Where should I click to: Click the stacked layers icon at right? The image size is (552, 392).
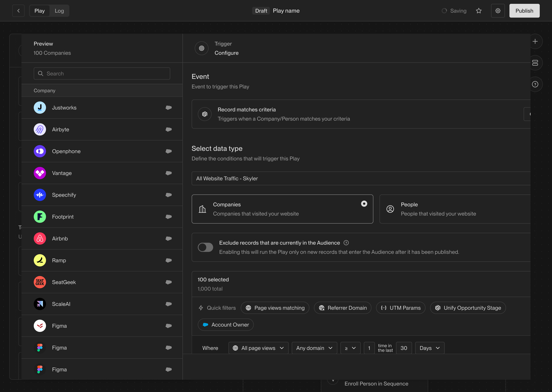click(x=535, y=63)
